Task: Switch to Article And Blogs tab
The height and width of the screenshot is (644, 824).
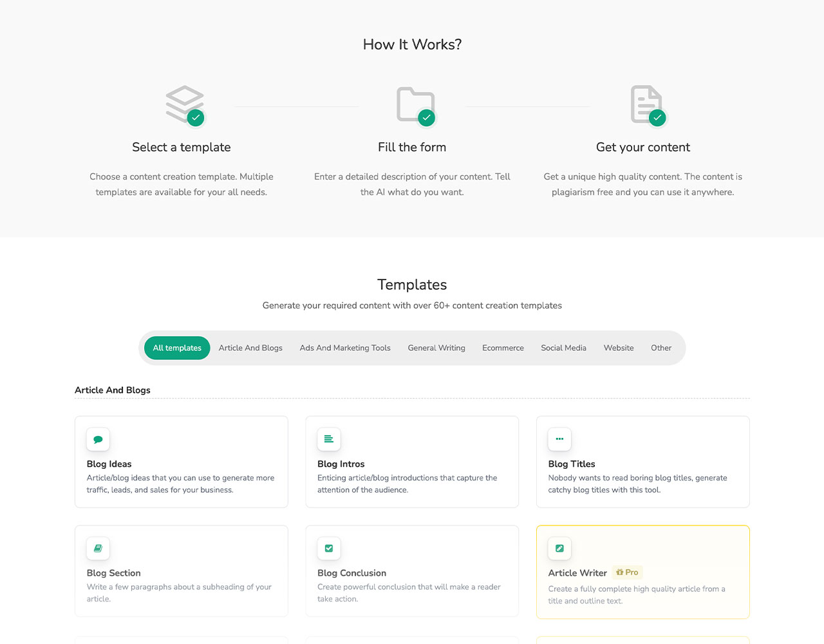Action: coord(250,348)
